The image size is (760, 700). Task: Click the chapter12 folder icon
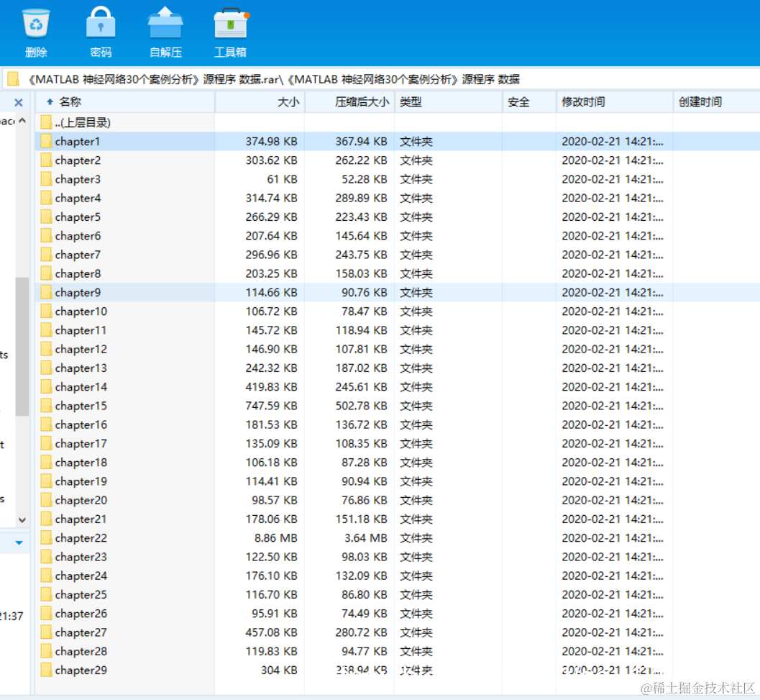click(x=46, y=349)
